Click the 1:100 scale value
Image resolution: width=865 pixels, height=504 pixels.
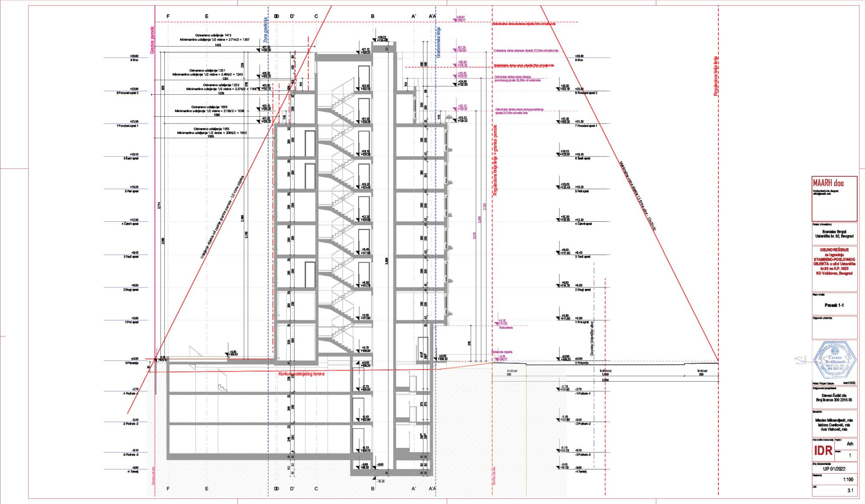click(x=848, y=479)
